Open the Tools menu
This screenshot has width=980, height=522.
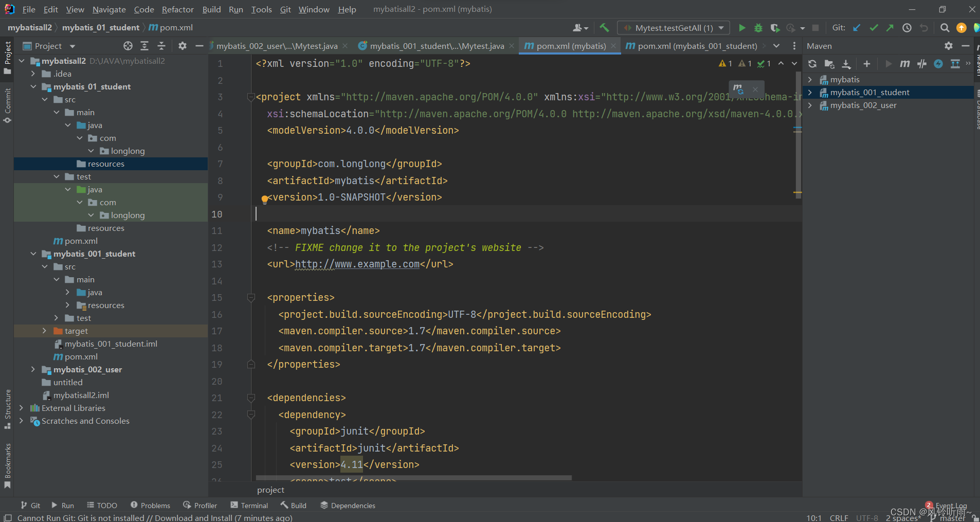pyautogui.click(x=261, y=9)
